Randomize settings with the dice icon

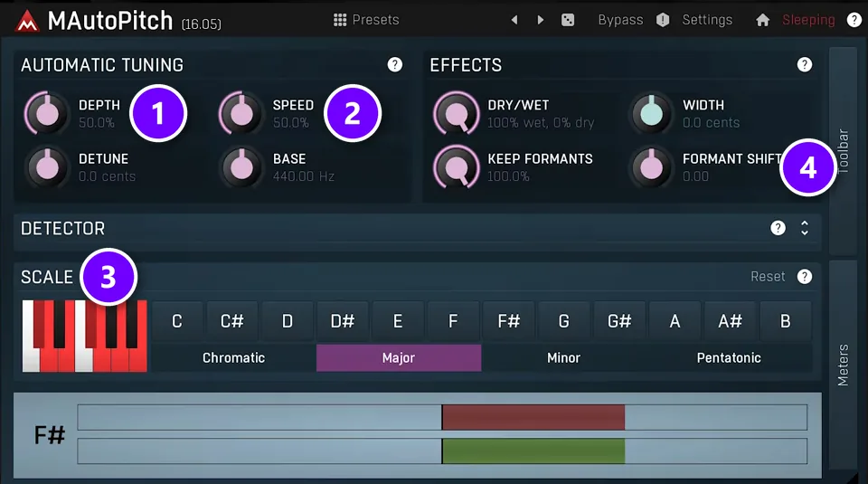click(568, 20)
